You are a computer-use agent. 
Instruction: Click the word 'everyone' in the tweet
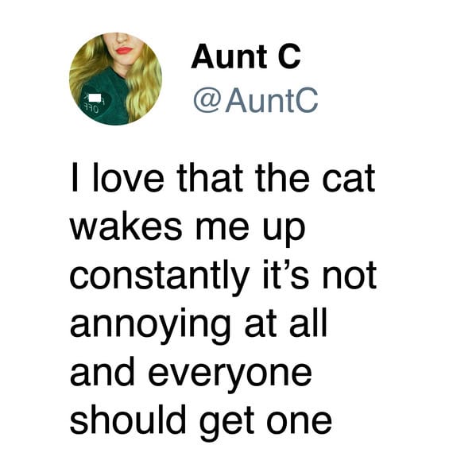230,377
